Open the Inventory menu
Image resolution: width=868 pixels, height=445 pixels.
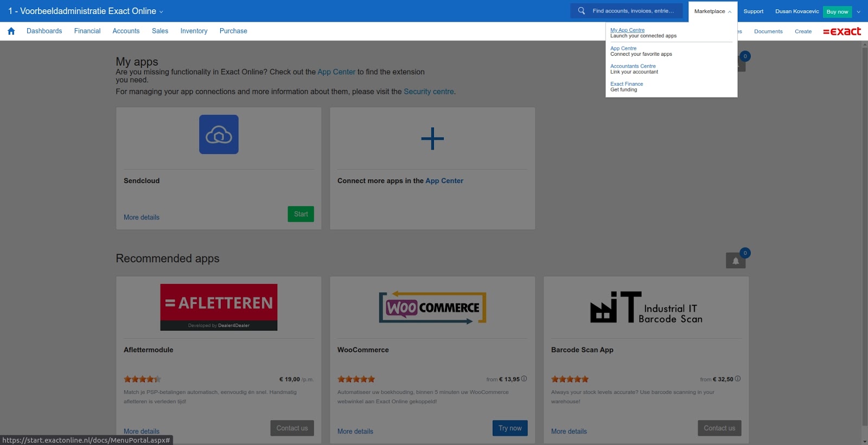(194, 31)
